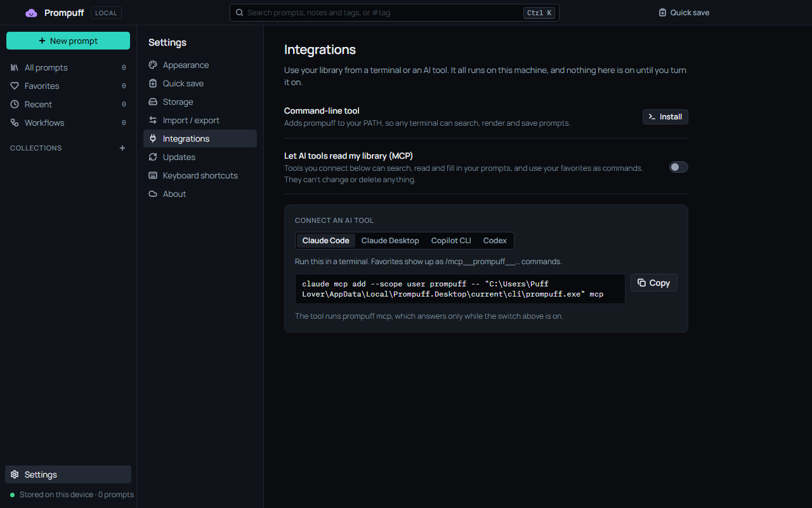
Task: Click the CONNECT AN AI TOOL label
Action: click(x=334, y=220)
